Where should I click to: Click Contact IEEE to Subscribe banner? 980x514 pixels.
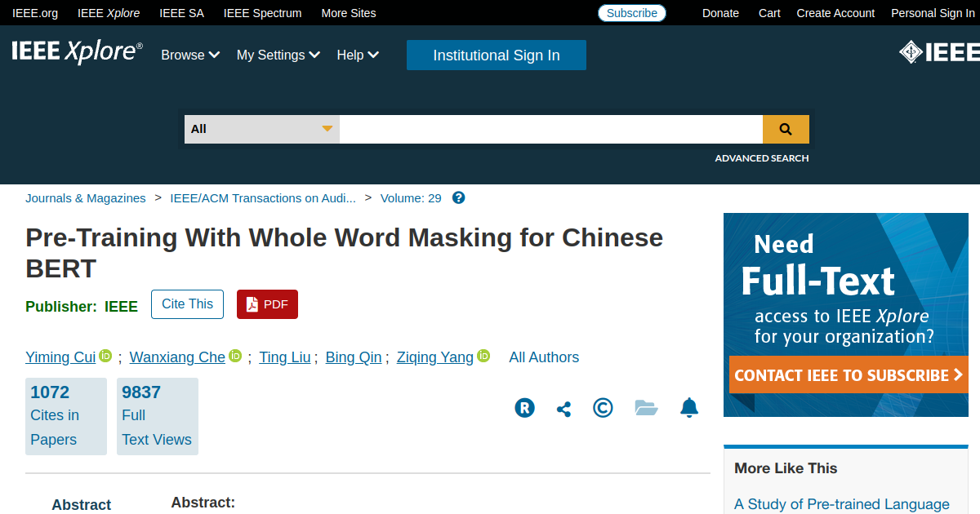[849, 375]
